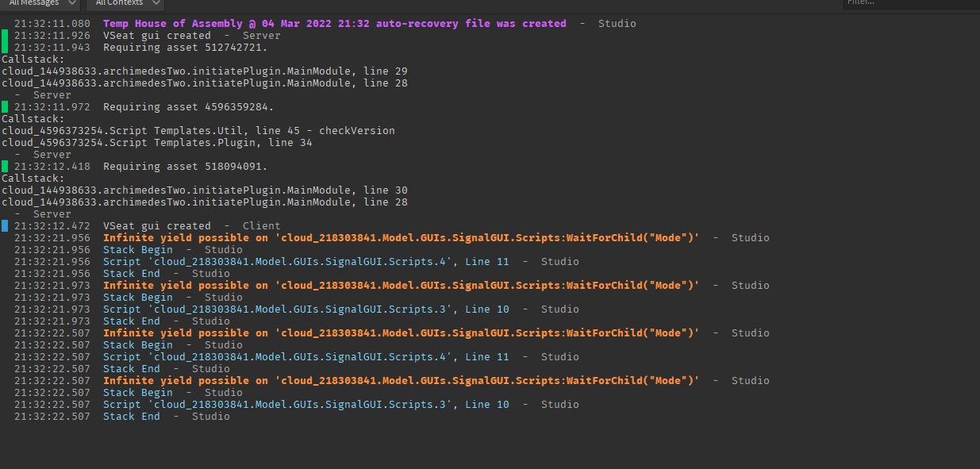The width and height of the screenshot is (980, 469).
Task: Select the 'Script Templates.Plugin, line 34' callstack line
Action: (157, 143)
